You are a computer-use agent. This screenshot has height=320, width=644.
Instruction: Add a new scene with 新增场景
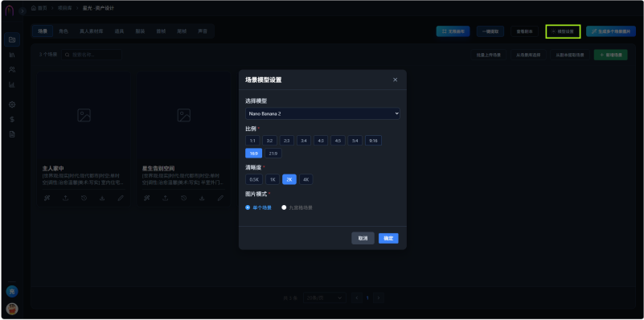click(x=611, y=55)
